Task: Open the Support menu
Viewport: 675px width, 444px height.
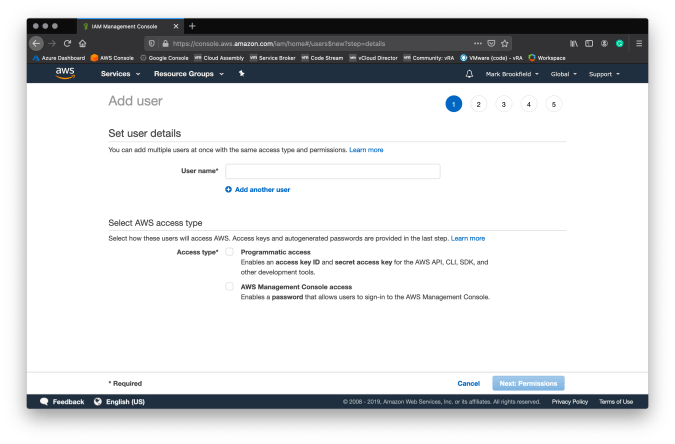Action: [604, 74]
